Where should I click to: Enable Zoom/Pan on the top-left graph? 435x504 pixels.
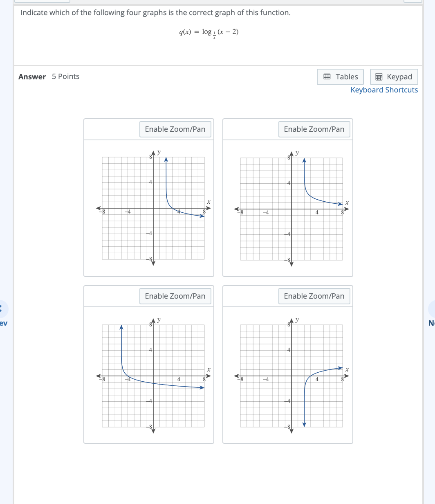[175, 129]
